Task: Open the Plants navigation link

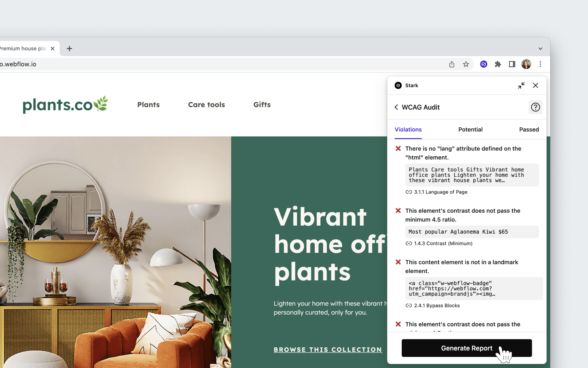Action: click(x=148, y=105)
